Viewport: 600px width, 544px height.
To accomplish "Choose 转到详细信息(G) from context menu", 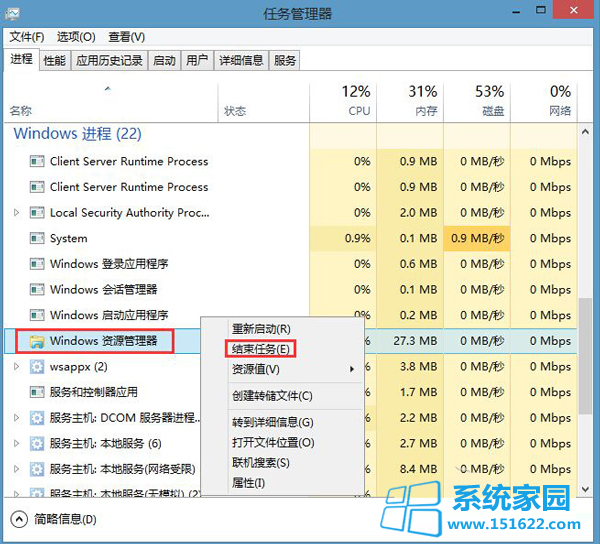I will 273,422.
